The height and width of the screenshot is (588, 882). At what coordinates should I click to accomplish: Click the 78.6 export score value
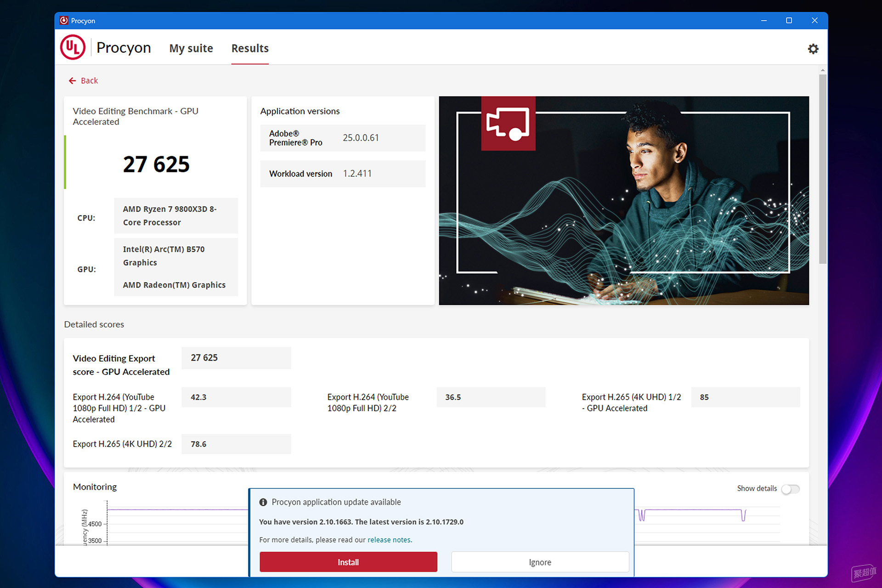[x=236, y=444]
